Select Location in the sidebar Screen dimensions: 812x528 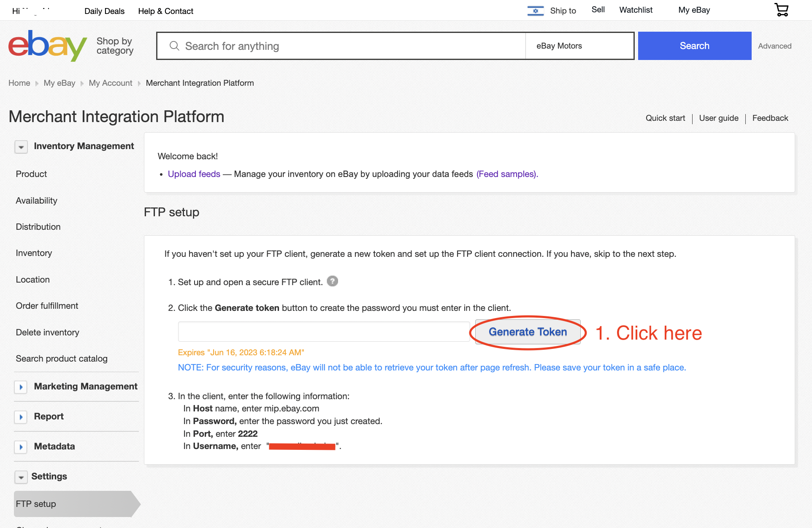[x=32, y=280]
